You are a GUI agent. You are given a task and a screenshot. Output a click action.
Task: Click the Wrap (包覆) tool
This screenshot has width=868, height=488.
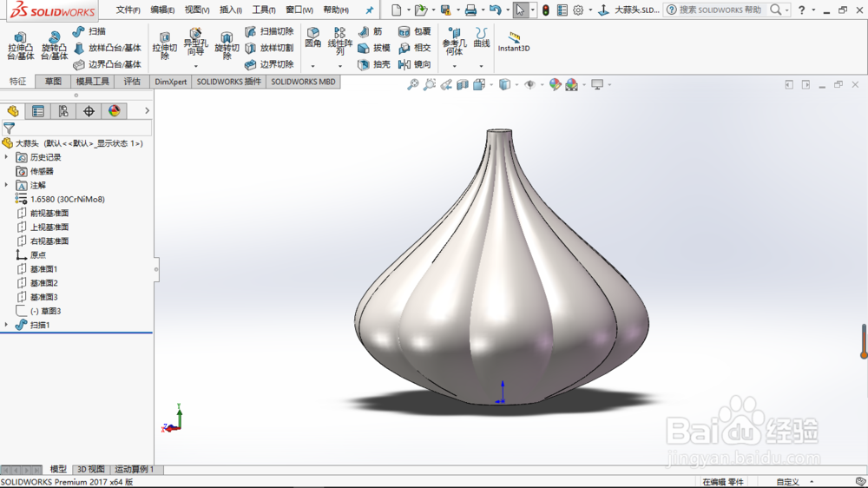coord(415,31)
